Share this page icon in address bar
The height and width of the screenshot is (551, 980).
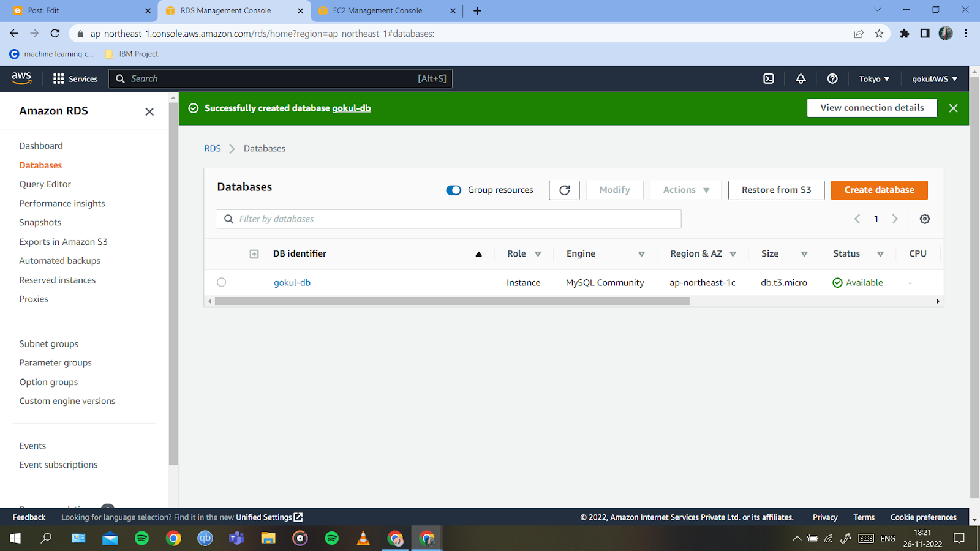click(859, 34)
